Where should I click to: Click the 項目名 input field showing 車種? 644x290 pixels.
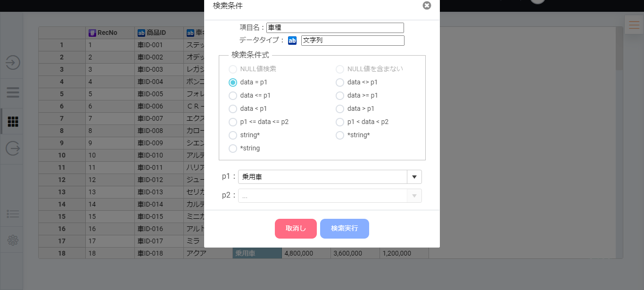pos(335,27)
